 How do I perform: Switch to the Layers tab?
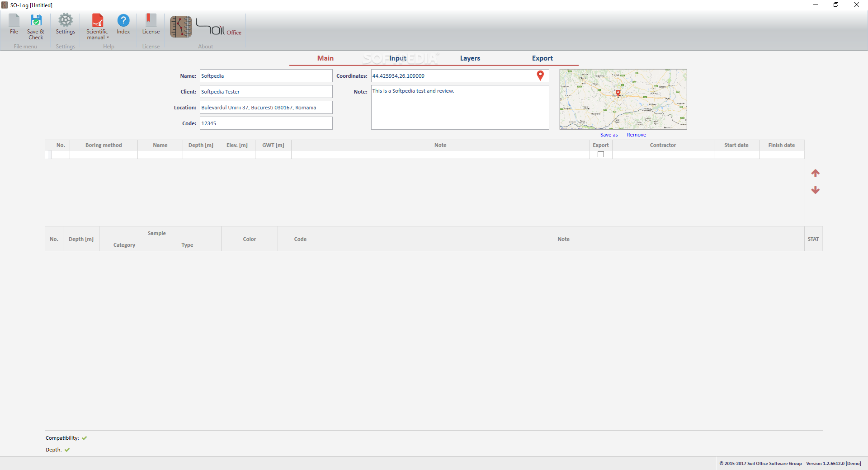470,58
